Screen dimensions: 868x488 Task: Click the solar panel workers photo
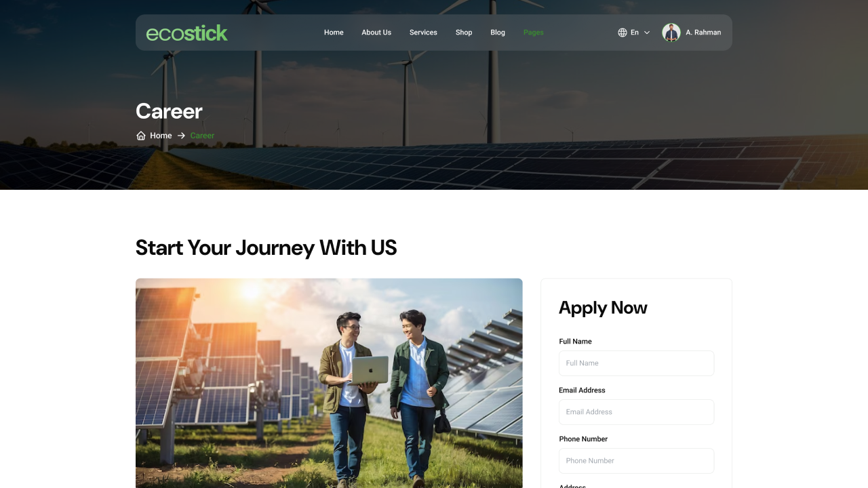[x=329, y=383]
